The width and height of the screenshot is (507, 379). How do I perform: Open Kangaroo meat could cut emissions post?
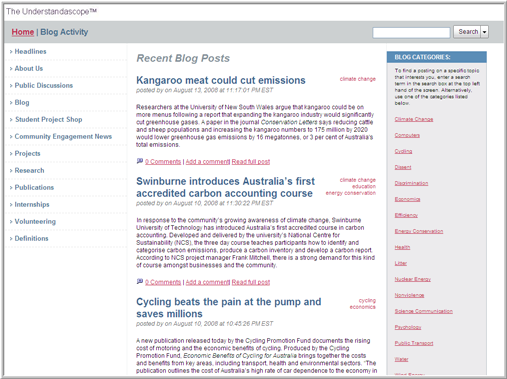221,80
